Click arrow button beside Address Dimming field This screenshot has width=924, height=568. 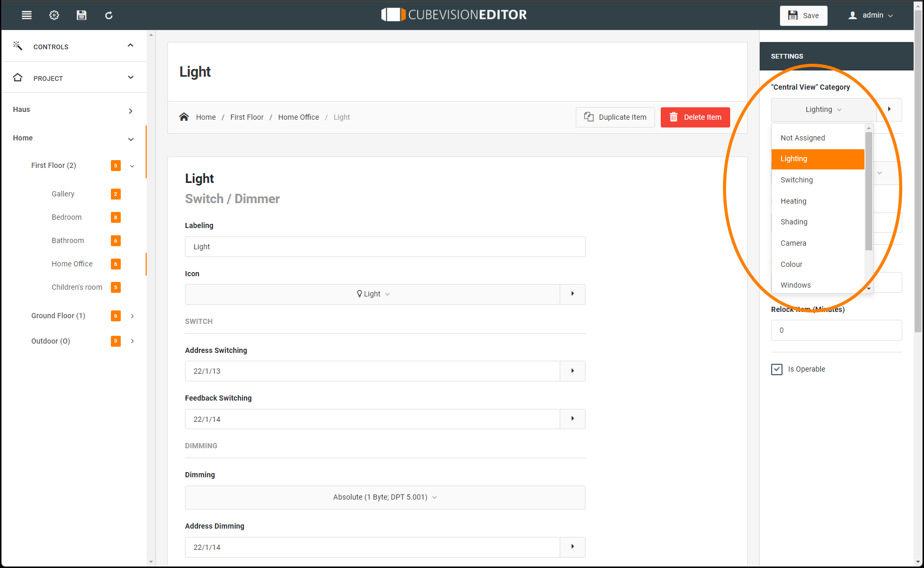(x=573, y=547)
